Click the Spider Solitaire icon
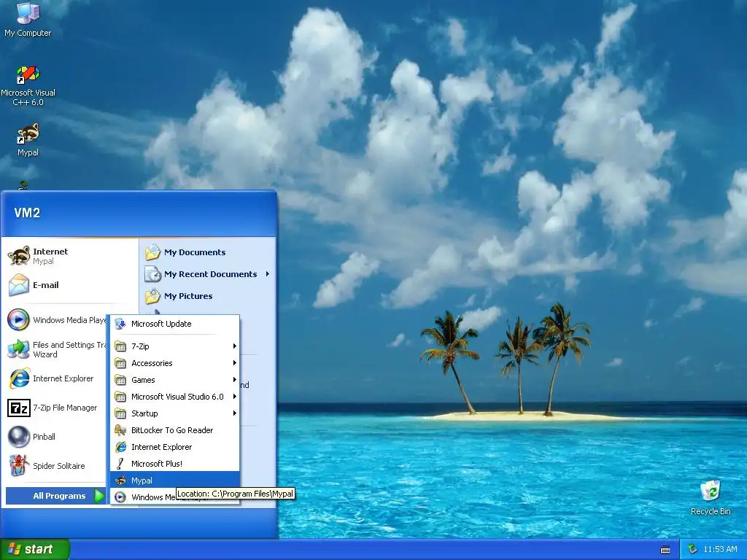Viewport: 747px width, 560px height. 19,466
